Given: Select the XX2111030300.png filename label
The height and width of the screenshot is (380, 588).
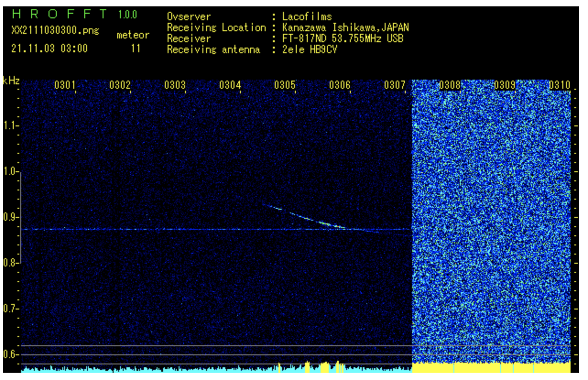Looking at the screenshot, I should pyautogui.click(x=55, y=31).
